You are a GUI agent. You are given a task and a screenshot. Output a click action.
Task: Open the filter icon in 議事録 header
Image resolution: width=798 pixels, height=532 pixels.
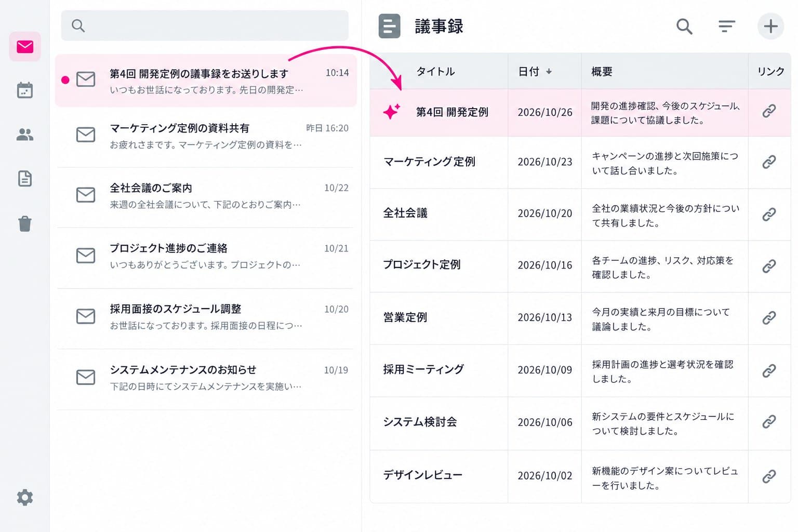[x=726, y=26]
